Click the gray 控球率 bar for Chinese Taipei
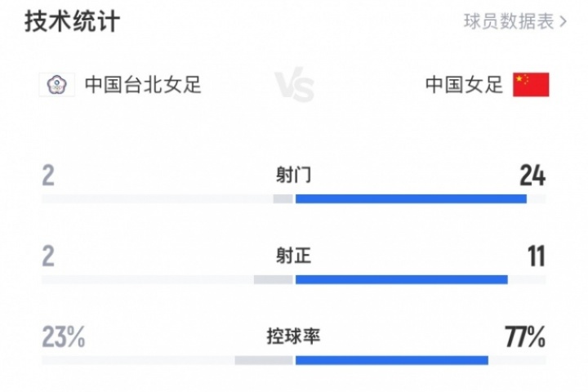Image resolution: width=588 pixels, height=392 pixels. click(x=264, y=360)
